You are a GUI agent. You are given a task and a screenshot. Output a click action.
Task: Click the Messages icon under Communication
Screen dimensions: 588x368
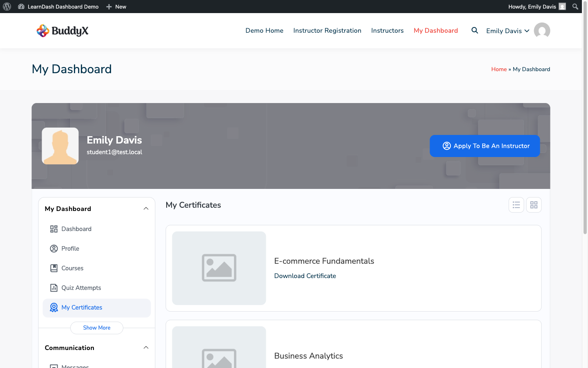click(53, 365)
